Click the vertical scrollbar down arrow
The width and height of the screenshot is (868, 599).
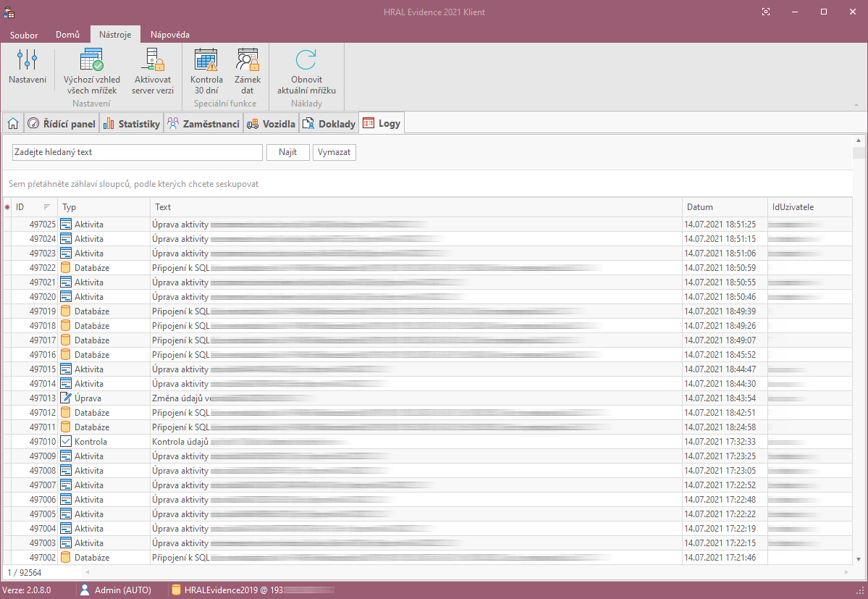(859, 560)
